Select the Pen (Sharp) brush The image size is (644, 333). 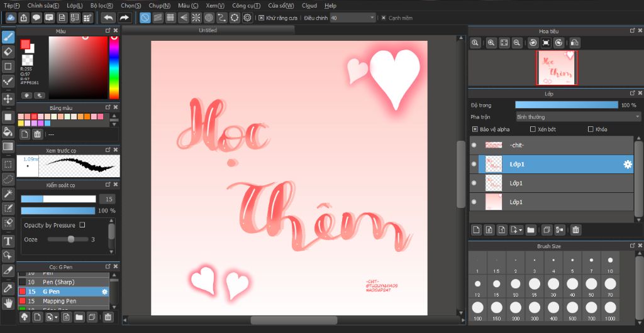(x=64, y=282)
